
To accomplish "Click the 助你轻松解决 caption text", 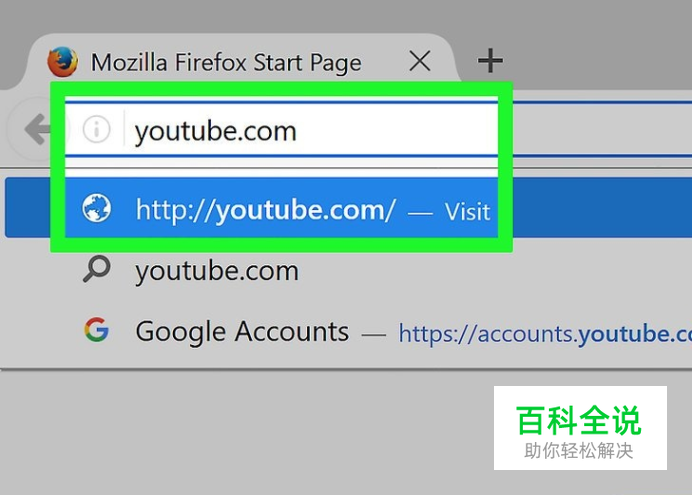I will [x=579, y=451].
